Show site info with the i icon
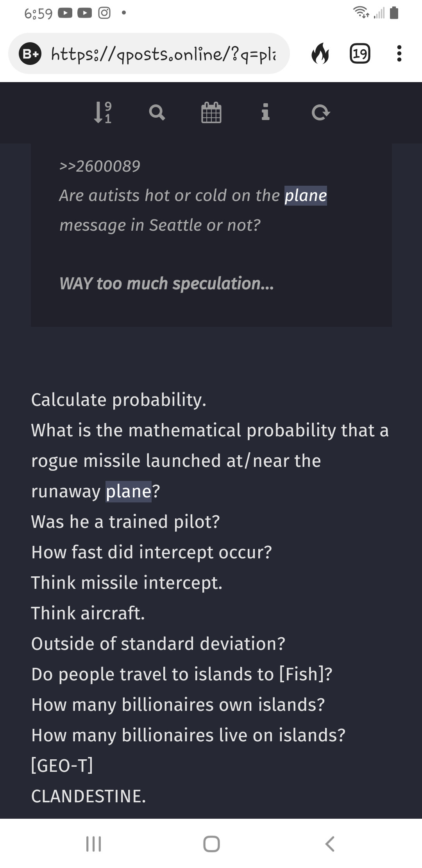The width and height of the screenshot is (422, 868). (x=266, y=112)
